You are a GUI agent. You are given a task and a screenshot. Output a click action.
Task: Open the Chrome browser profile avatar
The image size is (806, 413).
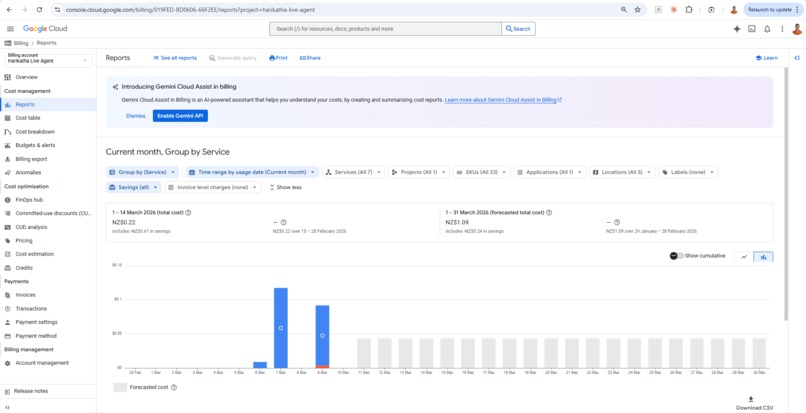[x=734, y=9]
